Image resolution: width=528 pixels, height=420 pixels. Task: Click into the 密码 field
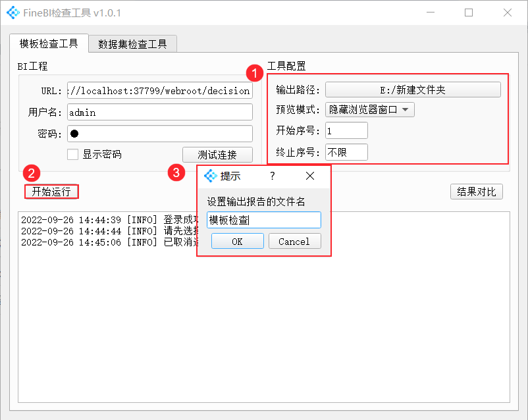tap(160, 134)
